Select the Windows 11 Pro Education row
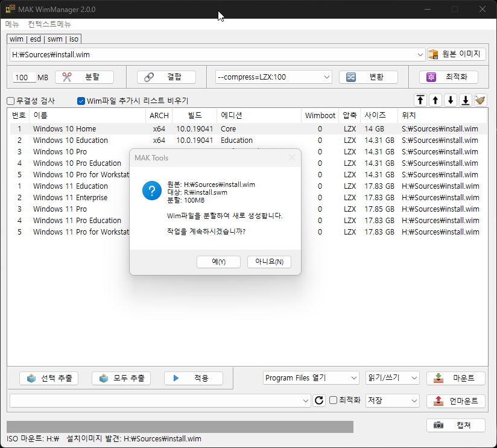497x448 pixels. [248, 221]
